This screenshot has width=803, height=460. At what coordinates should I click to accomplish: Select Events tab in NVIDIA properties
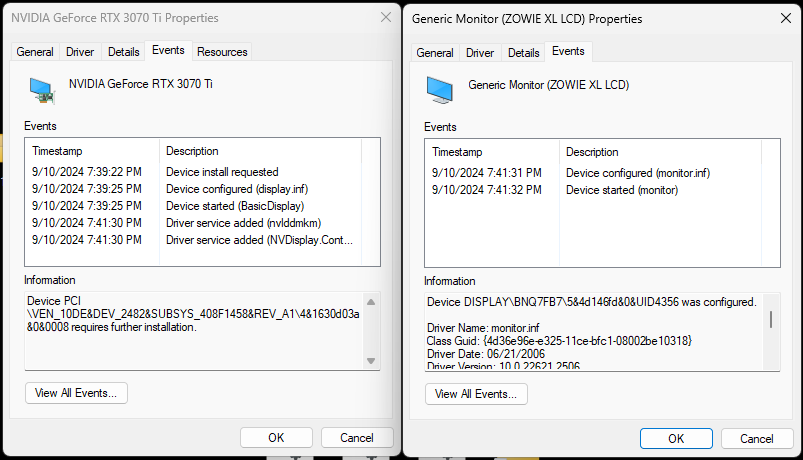[168, 50]
